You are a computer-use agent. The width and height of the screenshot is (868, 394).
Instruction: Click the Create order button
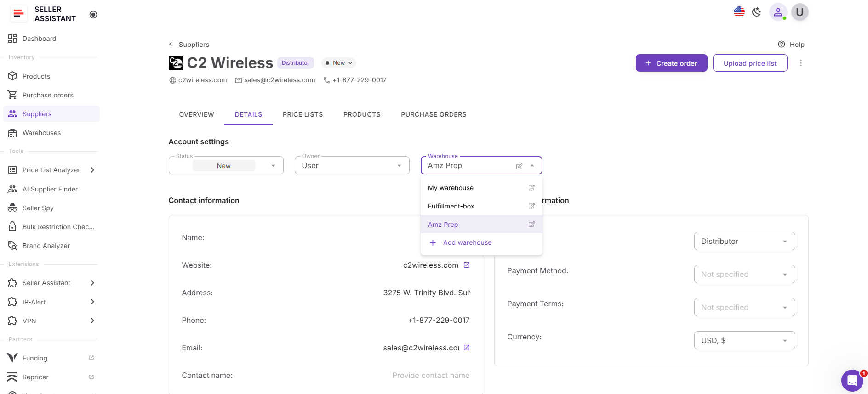tap(671, 63)
